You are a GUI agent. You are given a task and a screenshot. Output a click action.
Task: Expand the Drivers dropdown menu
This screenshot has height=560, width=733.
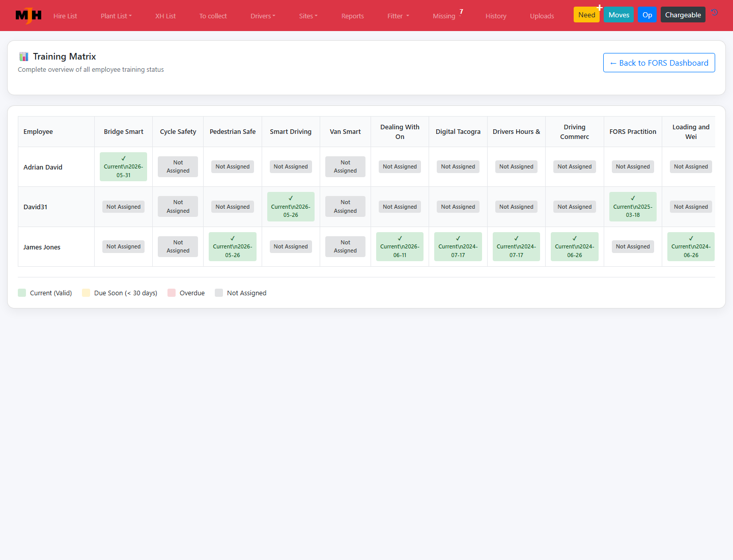point(263,16)
